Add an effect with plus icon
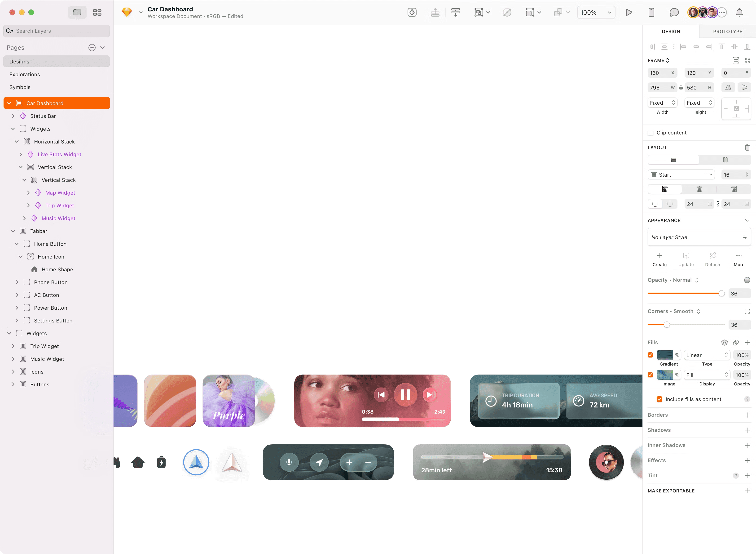Screen dimensions: 756x554 tap(747, 460)
